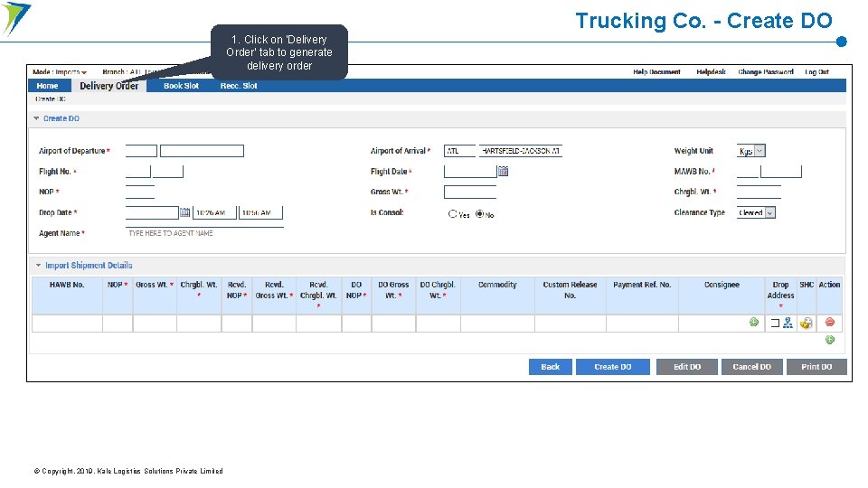
Task: Click the drop start time 10:26 AM field
Action: [215, 212]
